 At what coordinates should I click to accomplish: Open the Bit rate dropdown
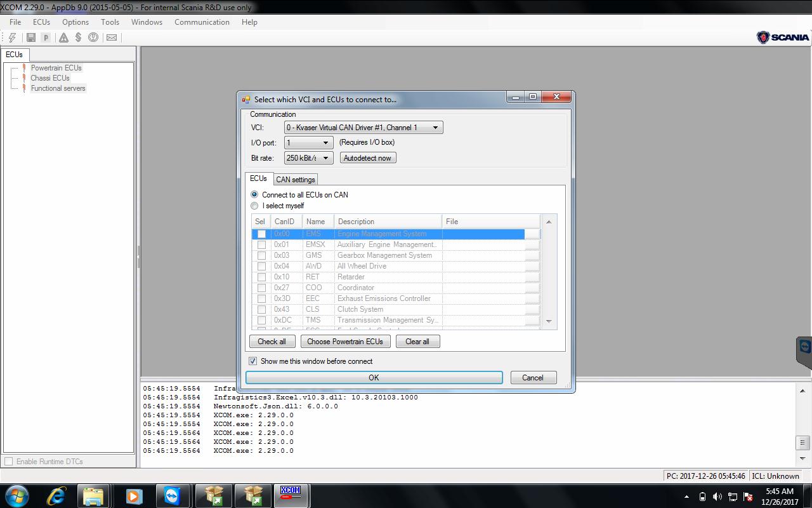309,158
